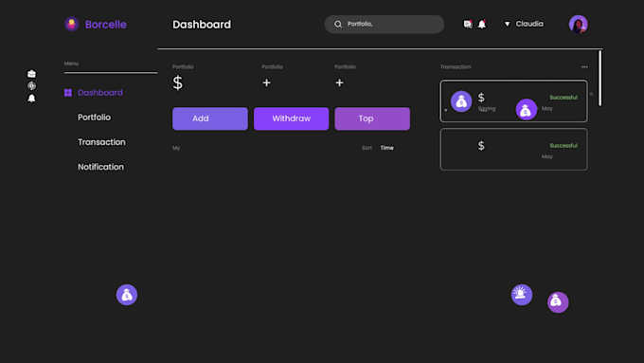Click the Top button
Image resolution: width=644 pixels, height=363 pixels.
coord(372,118)
